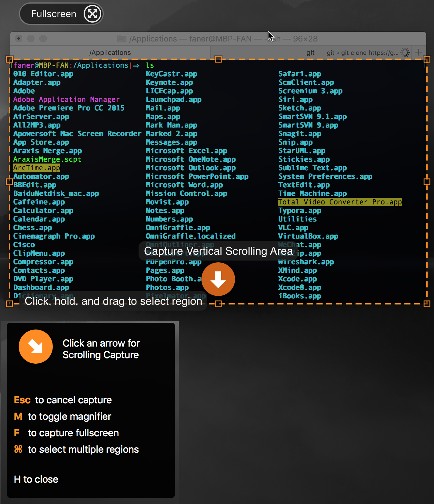Click iBooks.app in the listing
The image size is (434, 504).
(300, 296)
